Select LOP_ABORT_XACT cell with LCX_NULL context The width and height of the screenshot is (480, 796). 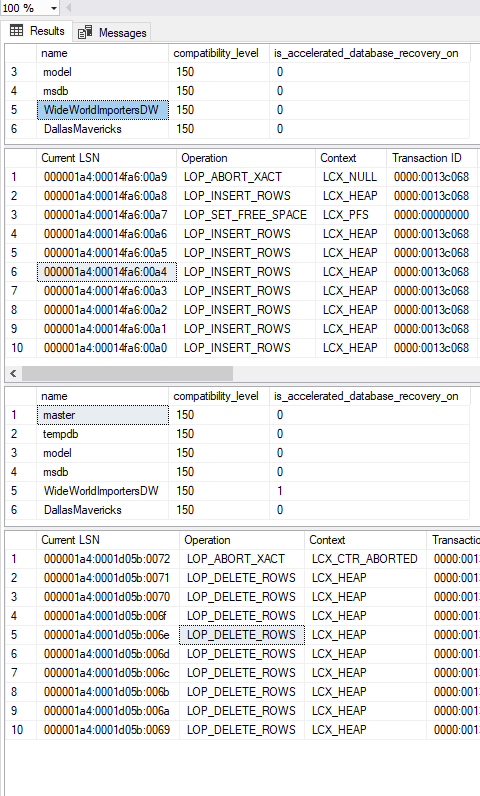point(246,177)
